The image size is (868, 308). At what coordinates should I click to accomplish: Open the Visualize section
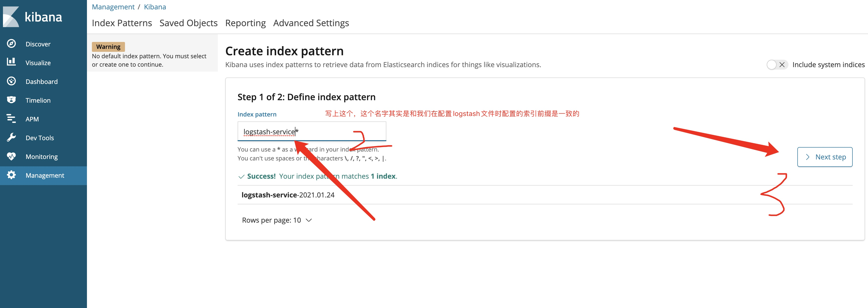pos(38,63)
